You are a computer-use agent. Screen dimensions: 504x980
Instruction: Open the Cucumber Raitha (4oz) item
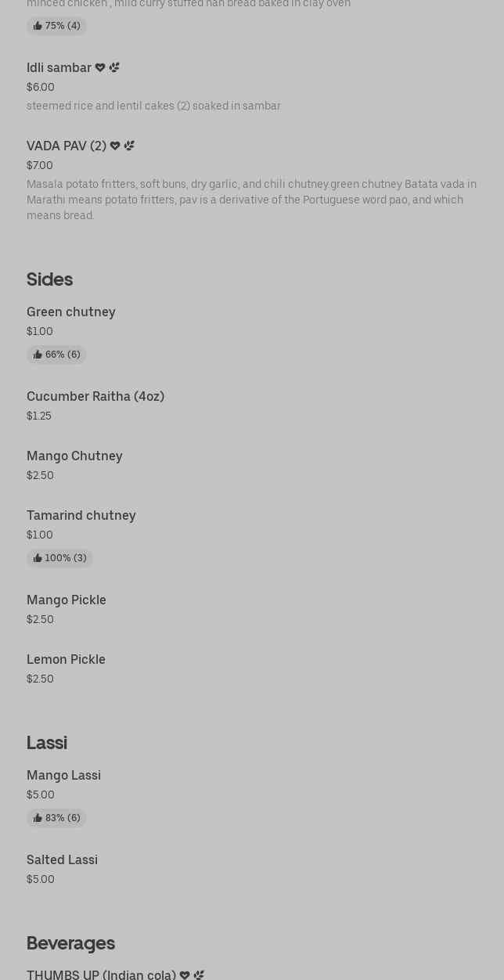click(x=95, y=397)
